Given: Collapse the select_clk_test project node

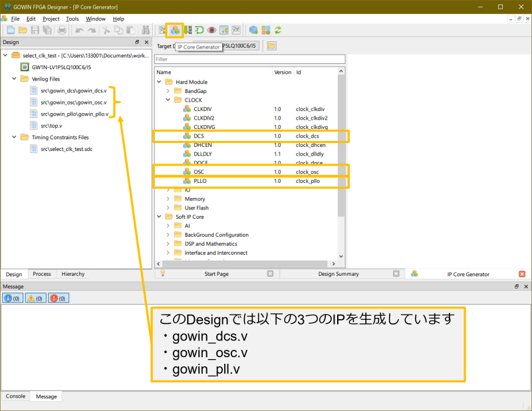Looking at the screenshot, I should pyautogui.click(x=5, y=55).
